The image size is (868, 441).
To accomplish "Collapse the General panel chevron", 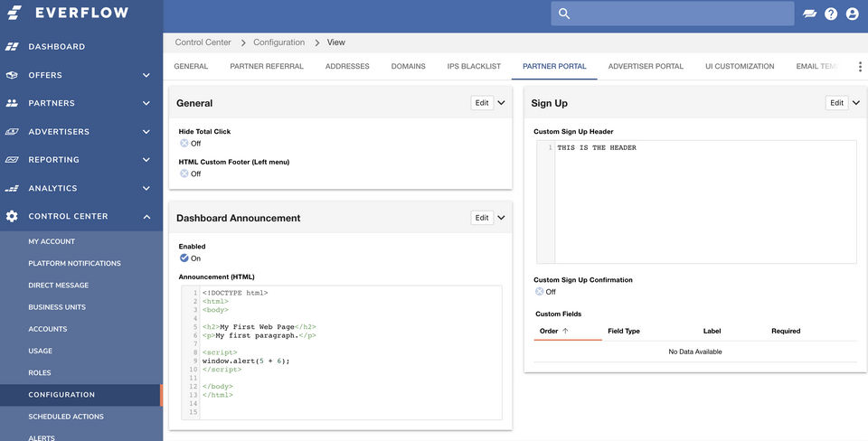I will pyautogui.click(x=501, y=103).
